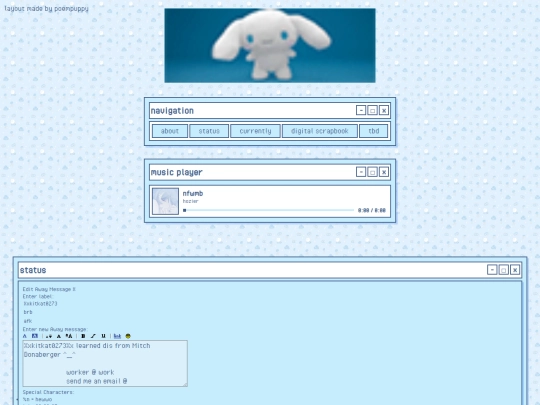Maximize the status window
The height and width of the screenshot is (405, 540).
click(x=503, y=270)
